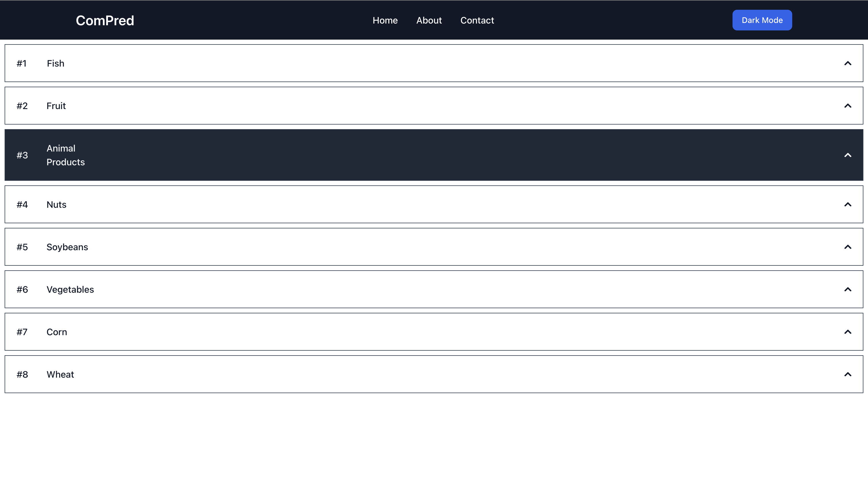
Task: Click the #7 rank for Corn
Action: [22, 332]
